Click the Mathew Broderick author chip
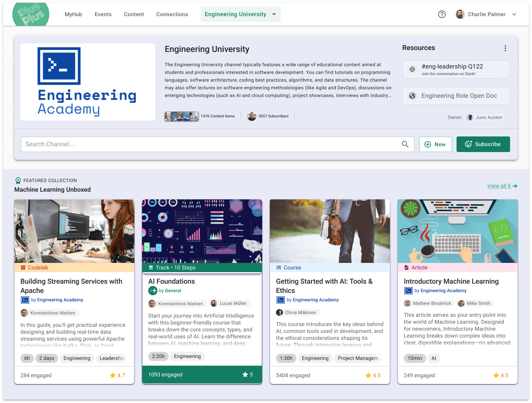532x403 pixels. 429,303
